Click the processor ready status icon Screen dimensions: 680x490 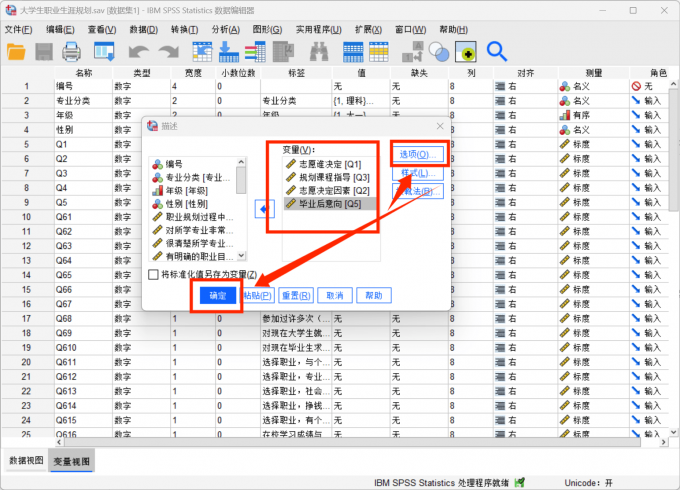pos(519,482)
